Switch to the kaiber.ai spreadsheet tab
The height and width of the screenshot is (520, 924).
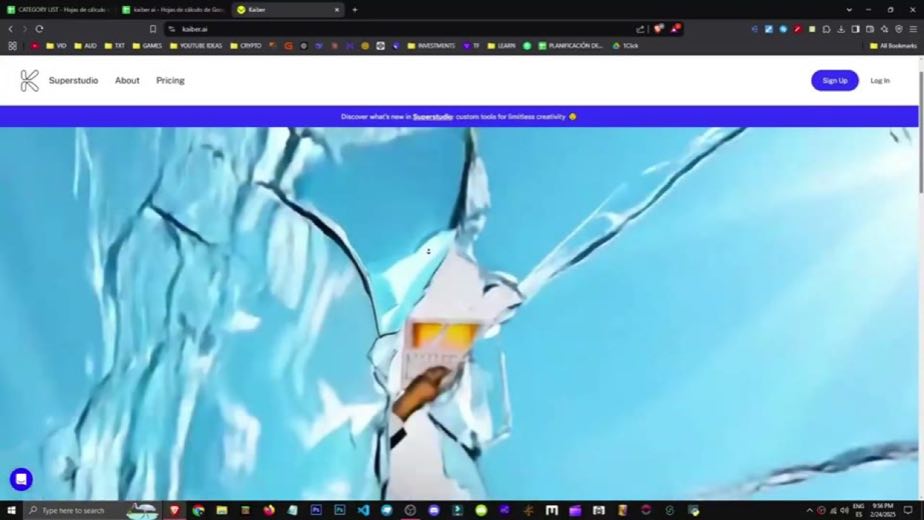pos(174,9)
